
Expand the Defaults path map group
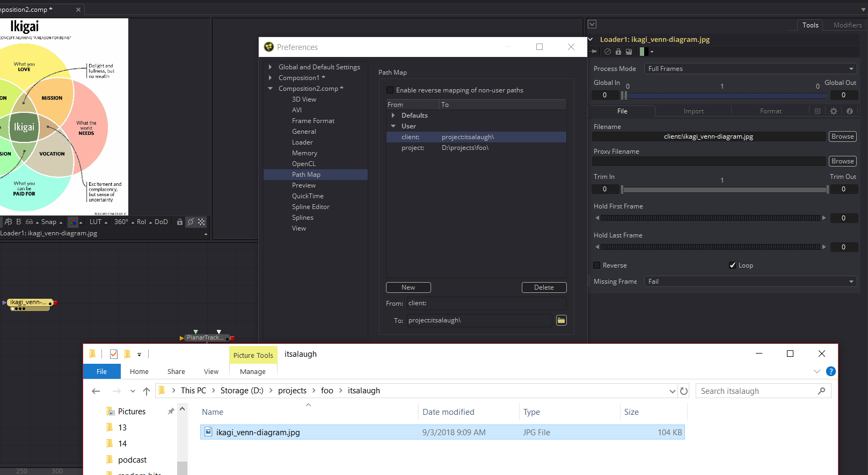click(x=393, y=116)
